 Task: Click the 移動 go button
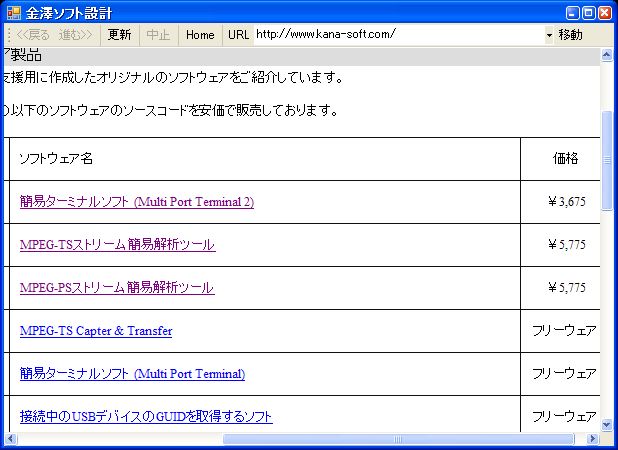571,35
